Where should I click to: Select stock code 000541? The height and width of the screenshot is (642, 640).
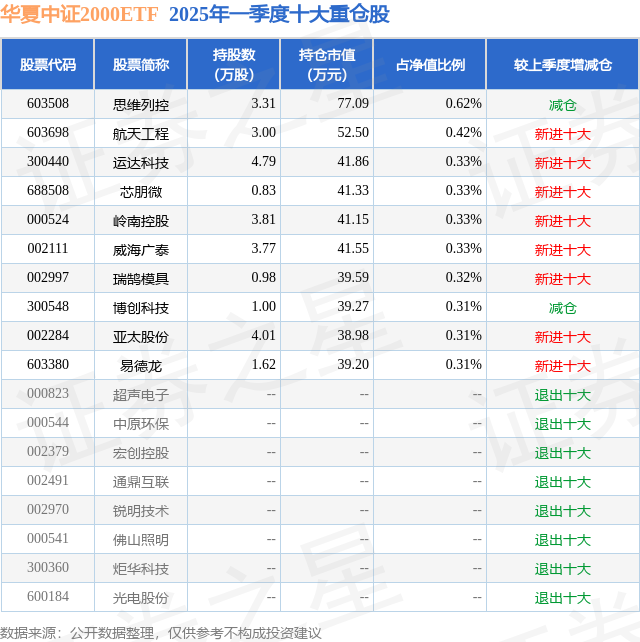pyautogui.click(x=48, y=539)
